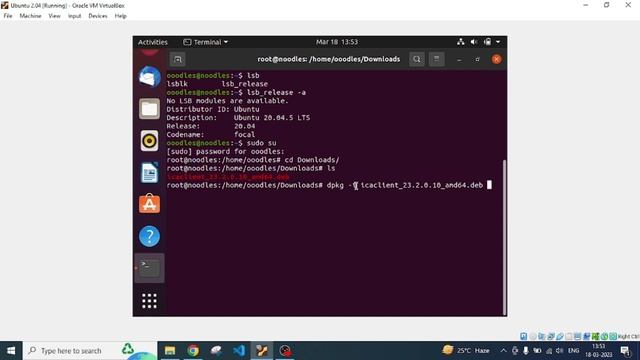
Task: Show hidden Windows tray icons chevron
Action: click(x=503, y=351)
